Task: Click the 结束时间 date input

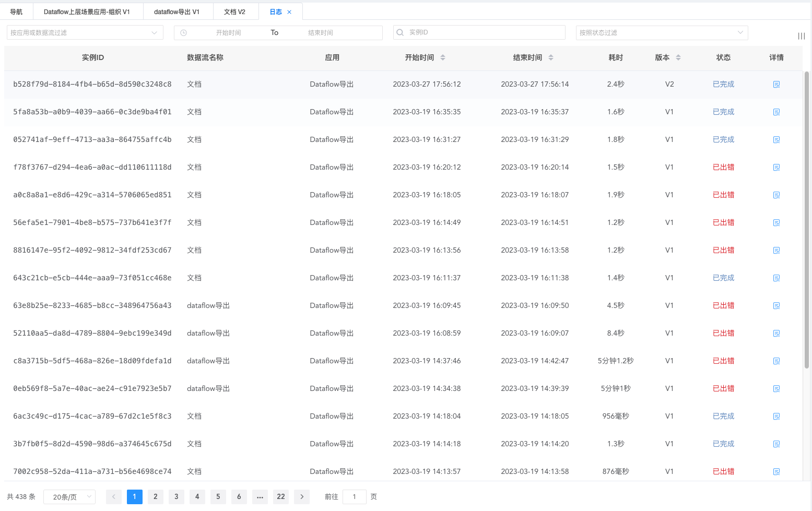Action: point(321,32)
